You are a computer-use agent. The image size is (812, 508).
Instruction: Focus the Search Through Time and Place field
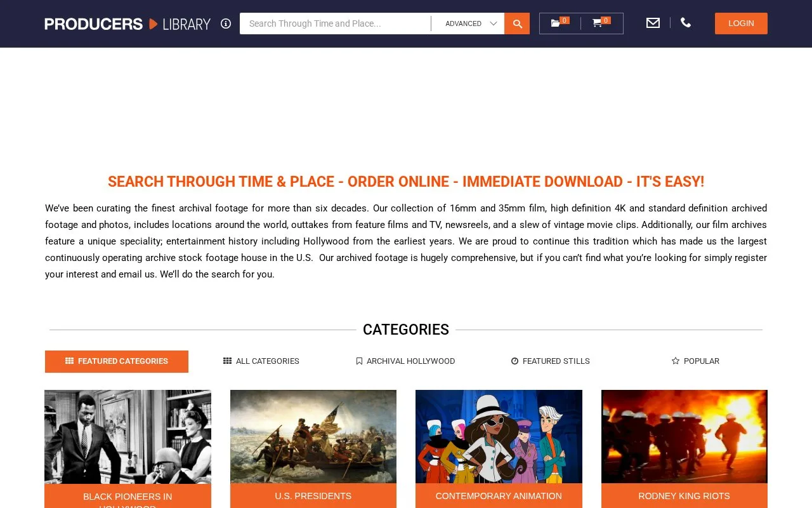pyautogui.click(x=335, y=23)
